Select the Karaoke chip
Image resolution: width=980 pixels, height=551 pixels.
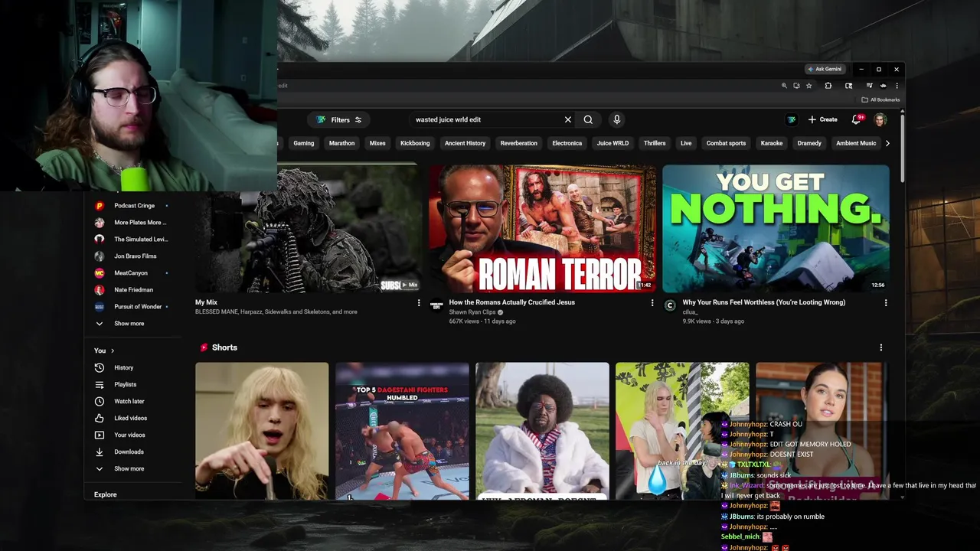point(772,143)
